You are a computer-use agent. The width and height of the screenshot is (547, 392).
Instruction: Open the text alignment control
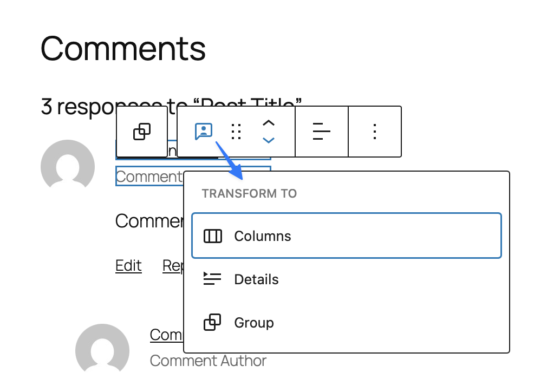[x=321, y=132]
